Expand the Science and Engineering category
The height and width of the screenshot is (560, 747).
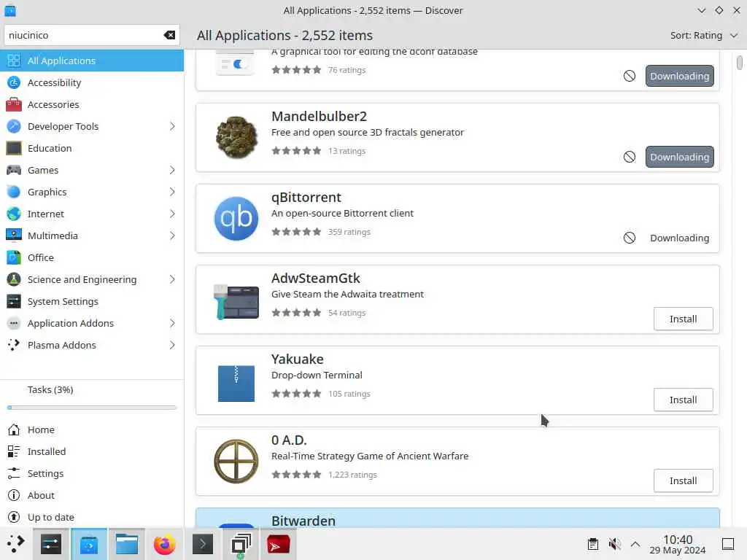point(172,280)
